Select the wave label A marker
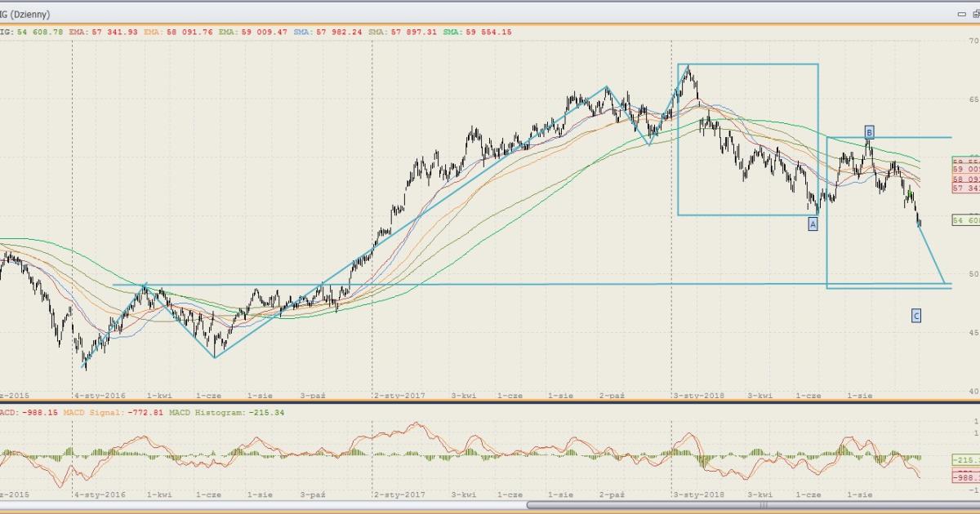980x514 pixels. pos(813,224)
